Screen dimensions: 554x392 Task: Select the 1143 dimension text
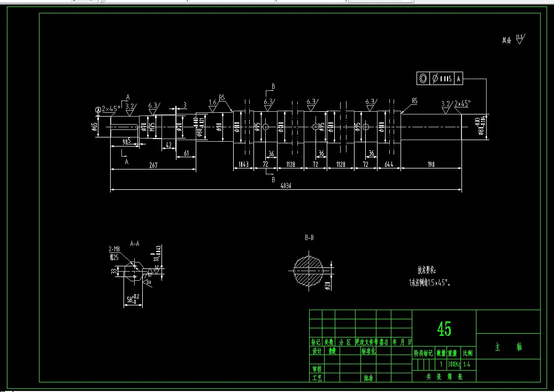tap(243, 164)
